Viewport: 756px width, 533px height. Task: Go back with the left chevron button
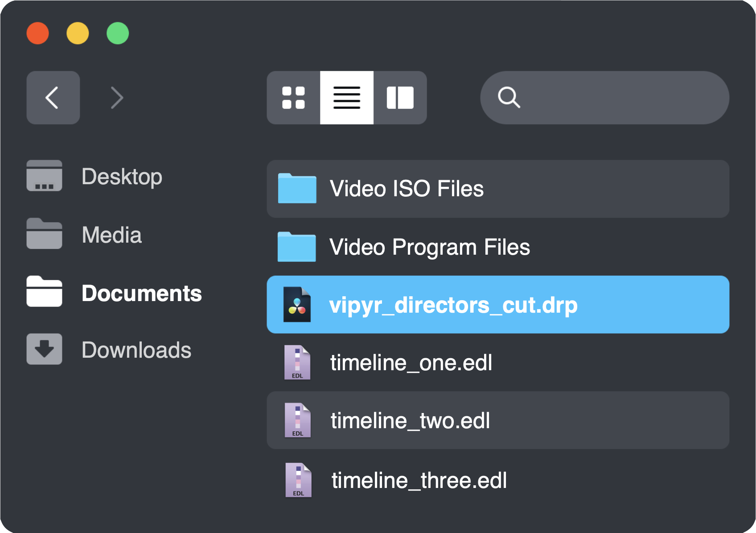(x=53, y=98)
